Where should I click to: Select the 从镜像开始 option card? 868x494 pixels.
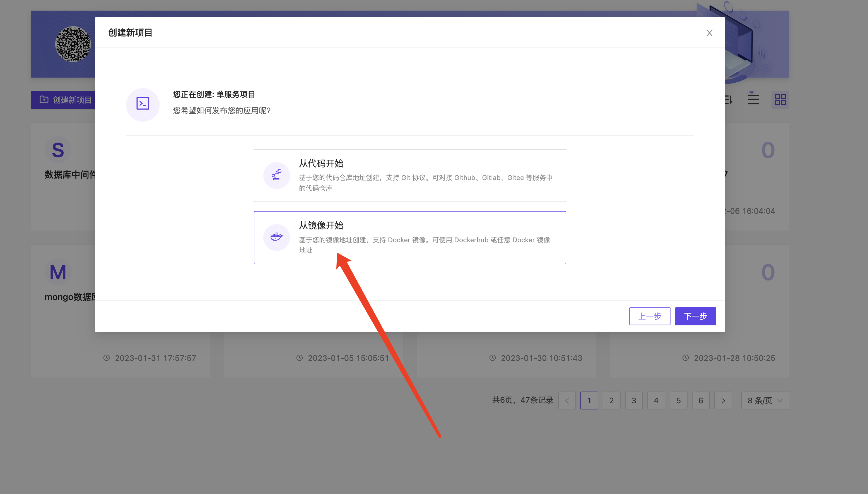click(409, 237)
